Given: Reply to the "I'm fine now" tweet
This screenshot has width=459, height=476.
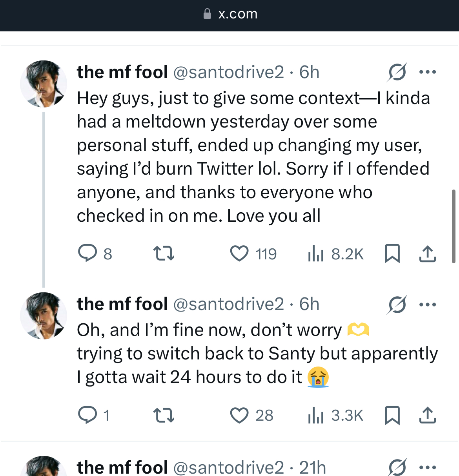Looking at the screenshot, I should click(x=87, y=415).
